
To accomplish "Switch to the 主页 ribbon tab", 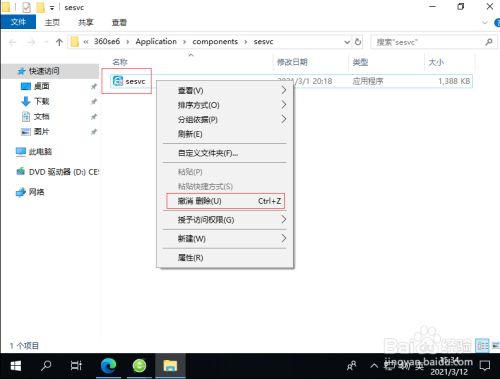I will tap(52, 22).
